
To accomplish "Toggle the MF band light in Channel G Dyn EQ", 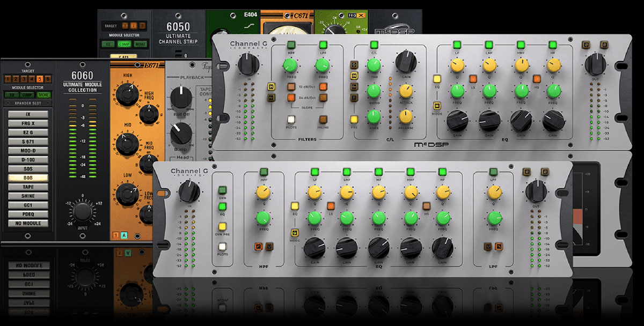I will click(378, 172).
